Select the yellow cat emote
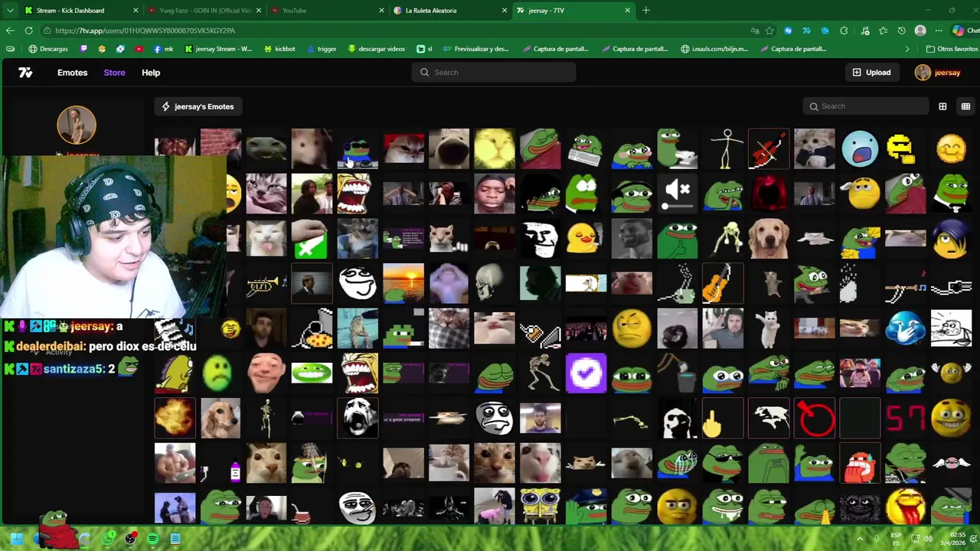The width and height of the screenshot is (980, 551). [495, 148]
